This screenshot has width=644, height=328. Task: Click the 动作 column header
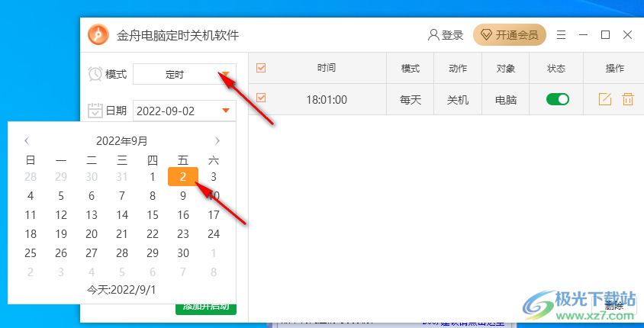(458, 68)
